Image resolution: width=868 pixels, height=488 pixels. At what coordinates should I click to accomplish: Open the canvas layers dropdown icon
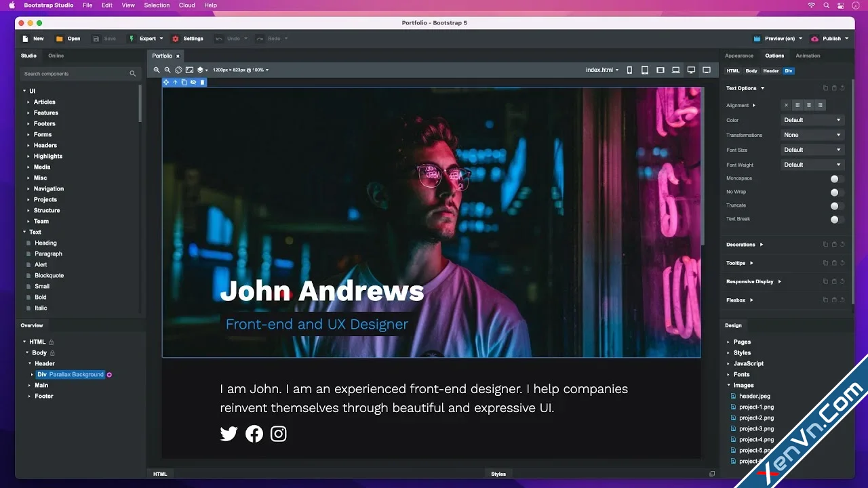(x=201, y=70)
